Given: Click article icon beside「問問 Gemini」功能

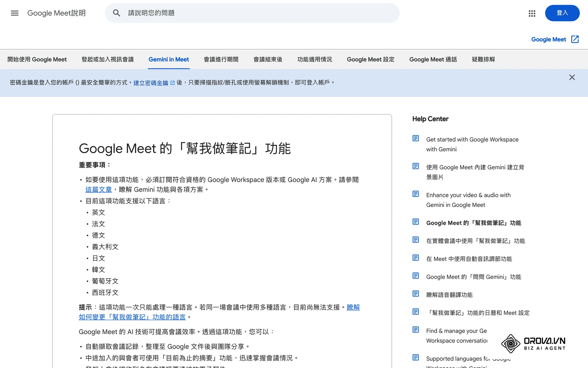Looking at the screenshot, I should pos(416,276).
